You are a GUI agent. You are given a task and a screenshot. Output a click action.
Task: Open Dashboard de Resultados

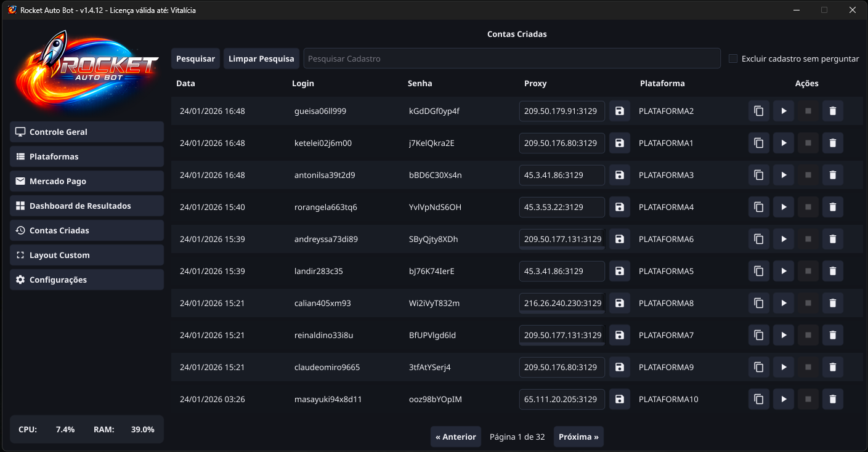tap(87, 206)
